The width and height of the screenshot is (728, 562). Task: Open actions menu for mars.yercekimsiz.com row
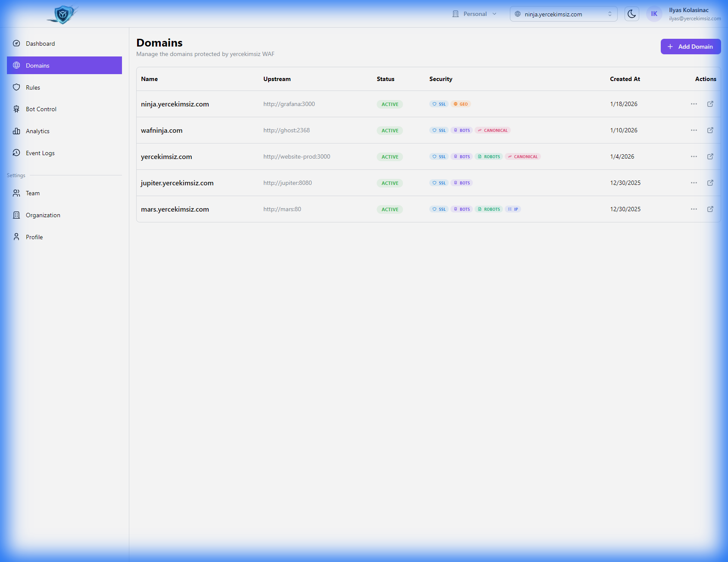694,209
